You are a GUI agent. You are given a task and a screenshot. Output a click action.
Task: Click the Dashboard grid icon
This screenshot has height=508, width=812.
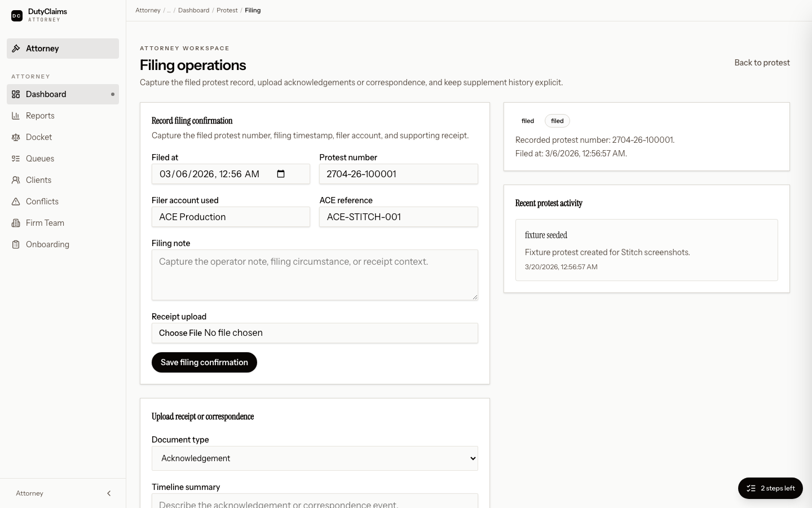click(x=16, y=94)
